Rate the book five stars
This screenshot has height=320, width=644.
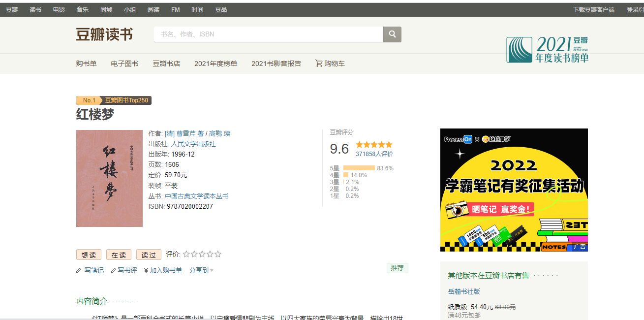[218, 255]
